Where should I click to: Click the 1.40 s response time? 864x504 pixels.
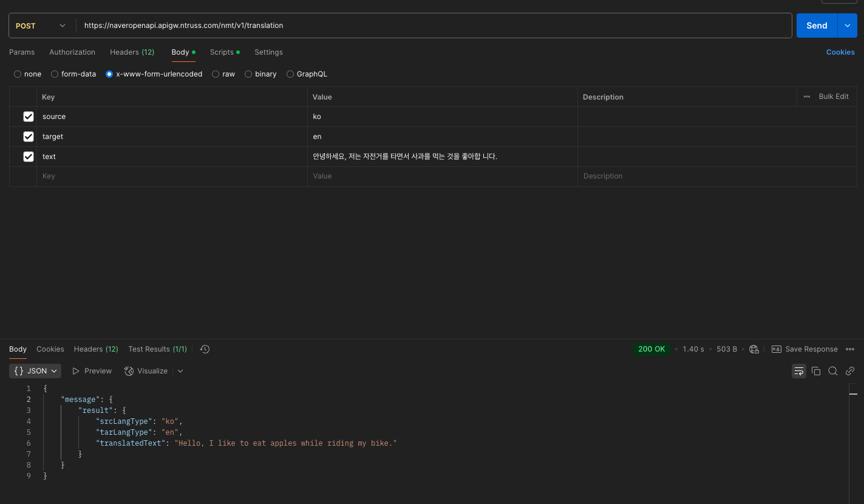click(693, 349)
